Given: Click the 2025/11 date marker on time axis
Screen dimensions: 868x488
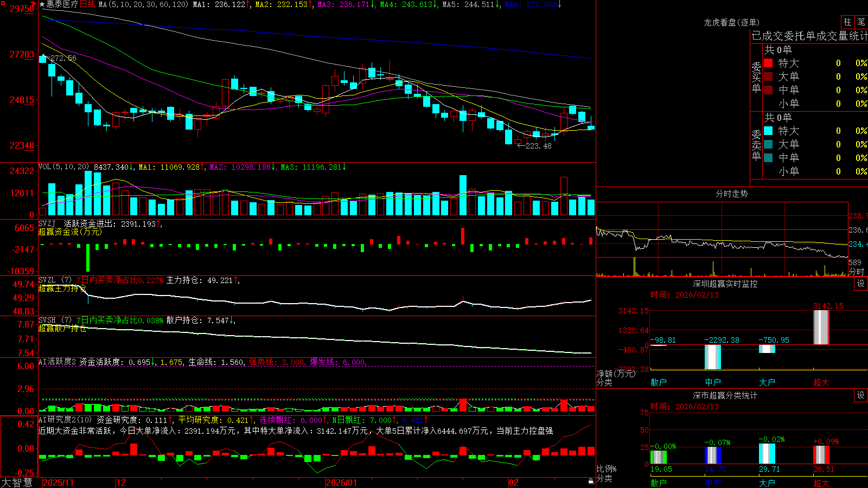Looking at the screenshot, I should coord(58,483).
